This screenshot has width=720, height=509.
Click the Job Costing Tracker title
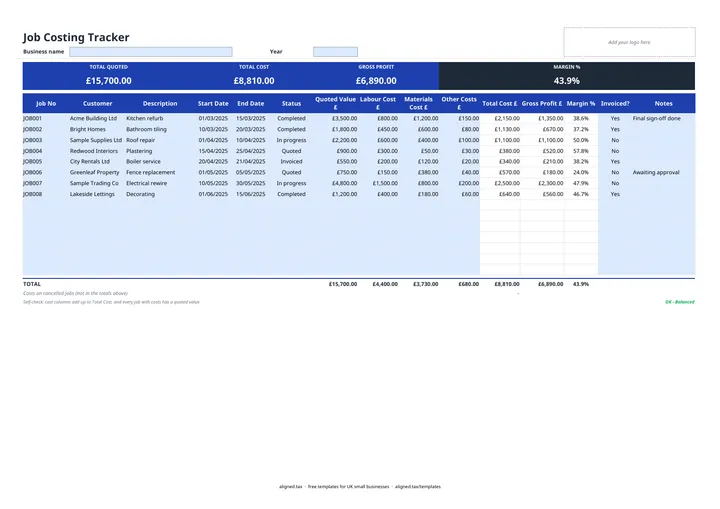tap(76, 37)
